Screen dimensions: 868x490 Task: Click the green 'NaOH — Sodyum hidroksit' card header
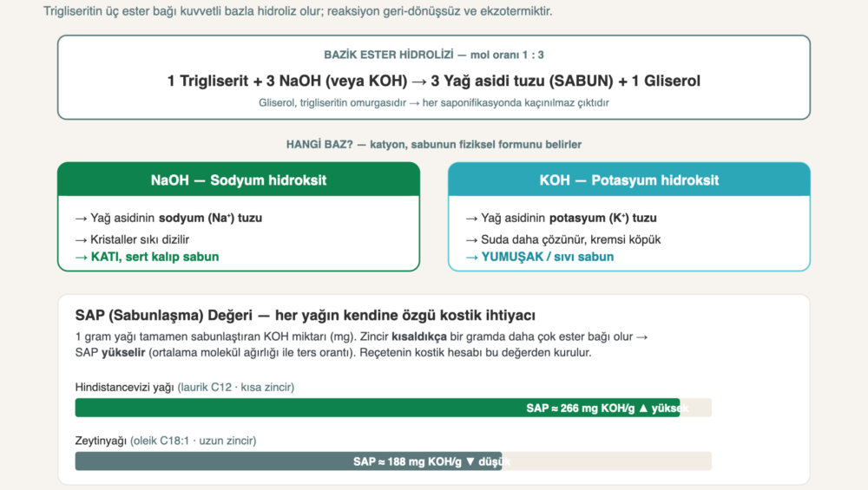point(239,180)
